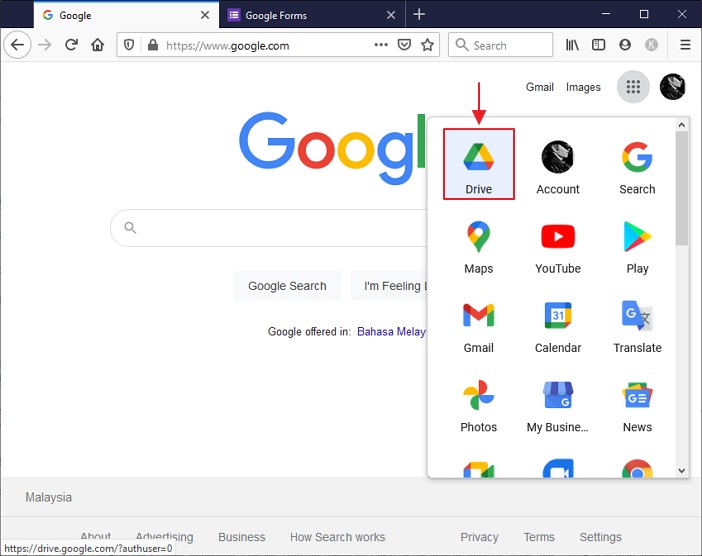Open the Settings footer menu
Image resolution: width=702 pixels, height=556 pixels.
pos(600,537)
